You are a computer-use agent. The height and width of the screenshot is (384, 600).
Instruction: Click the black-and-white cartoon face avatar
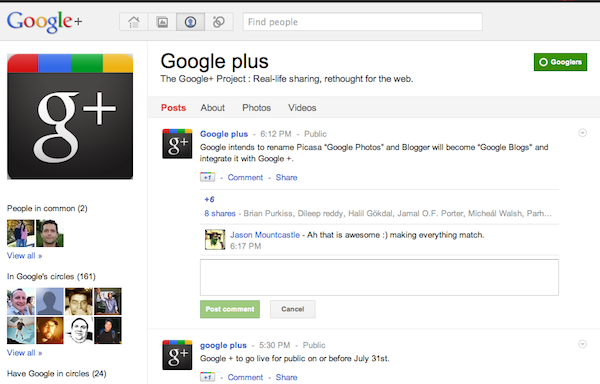(79, 330)
